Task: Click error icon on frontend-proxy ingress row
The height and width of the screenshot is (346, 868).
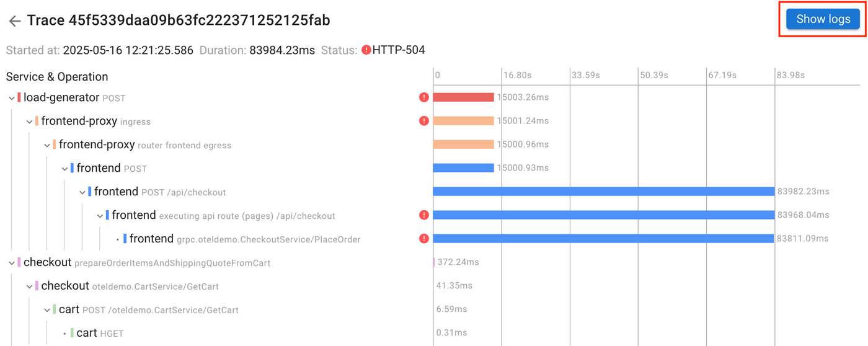Action: click(424, 121)
